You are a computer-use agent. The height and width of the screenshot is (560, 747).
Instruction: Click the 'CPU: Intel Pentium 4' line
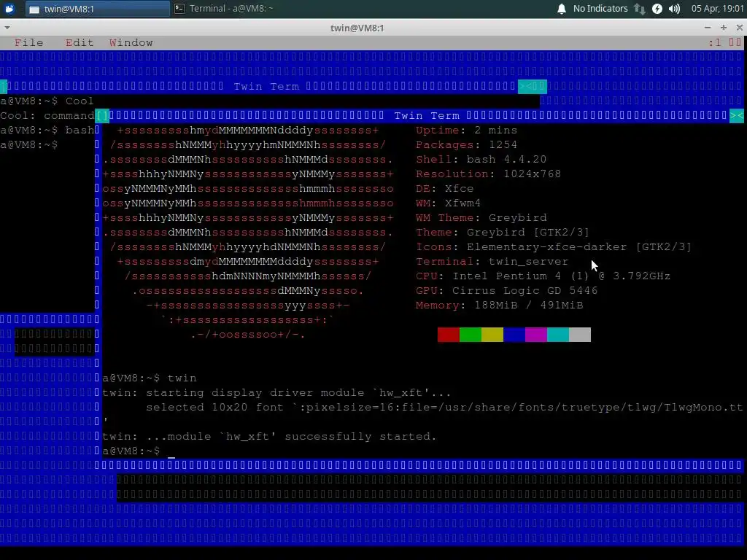(x=543, y=276)
